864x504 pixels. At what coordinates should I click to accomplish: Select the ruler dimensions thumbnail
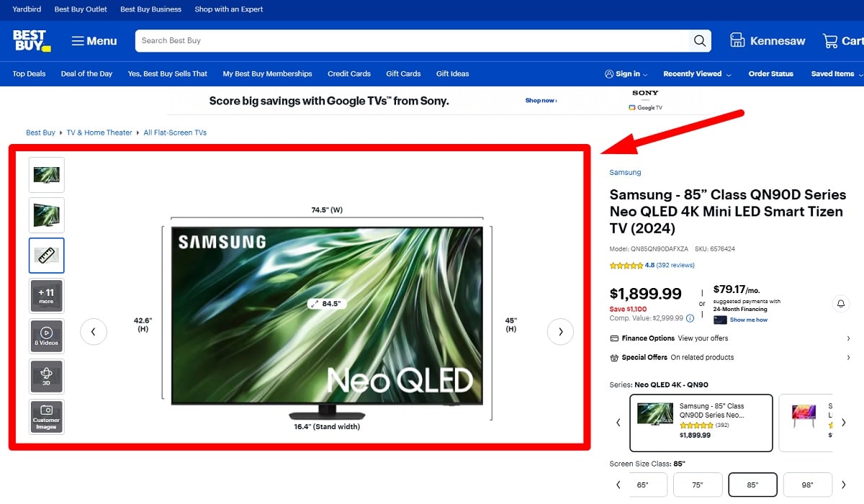(x=46, y=255)
